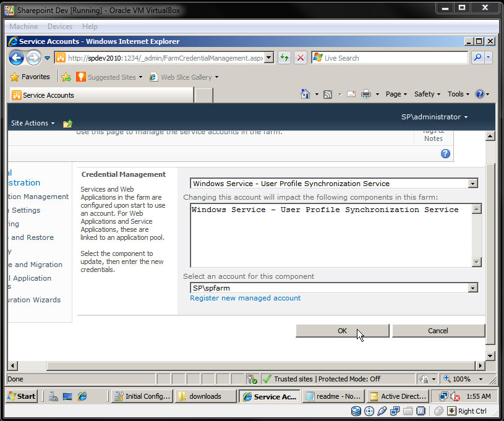Click the IE Help question mark icon
504x421 pixels.
click(479, 94)
